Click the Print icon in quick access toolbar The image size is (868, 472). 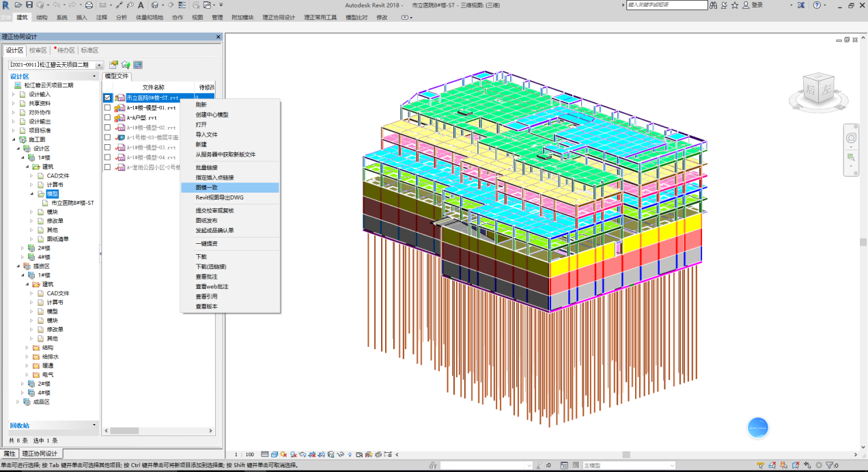[89, 5]
